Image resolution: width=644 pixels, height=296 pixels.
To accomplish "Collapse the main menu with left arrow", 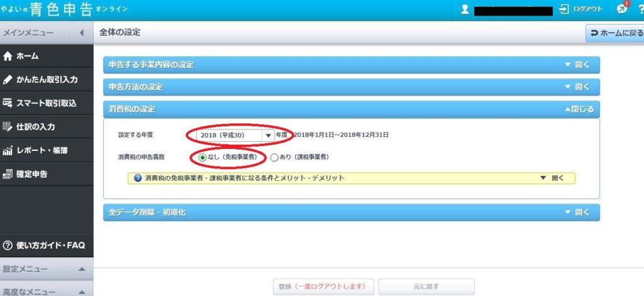I will click(81, 33).
